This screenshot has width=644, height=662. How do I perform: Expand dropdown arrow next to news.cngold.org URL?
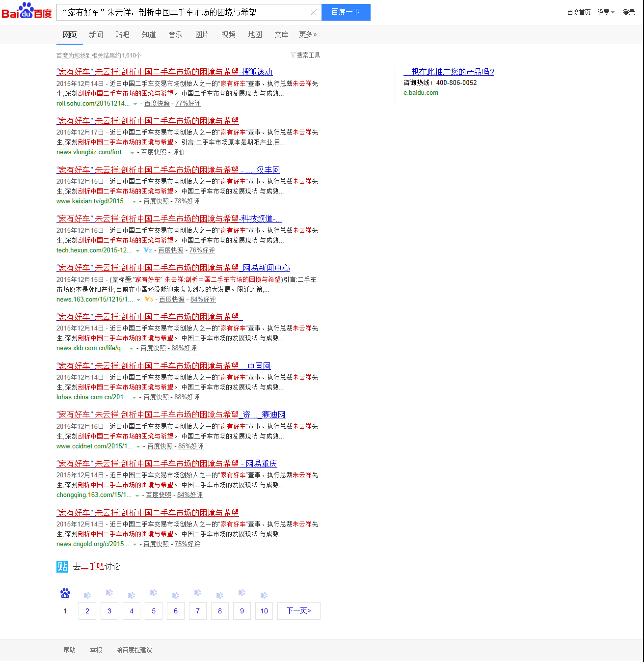[x=134, y=545]
